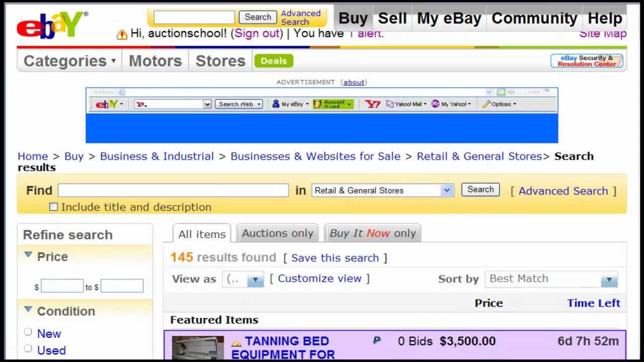
Task: Switch to the Buy It Now only tab
Action: click(x=373, y=233)
